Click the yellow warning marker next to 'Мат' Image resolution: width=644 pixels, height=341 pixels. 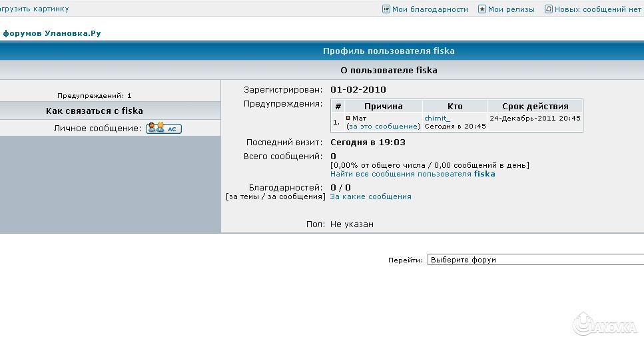(x=348, y=118)
